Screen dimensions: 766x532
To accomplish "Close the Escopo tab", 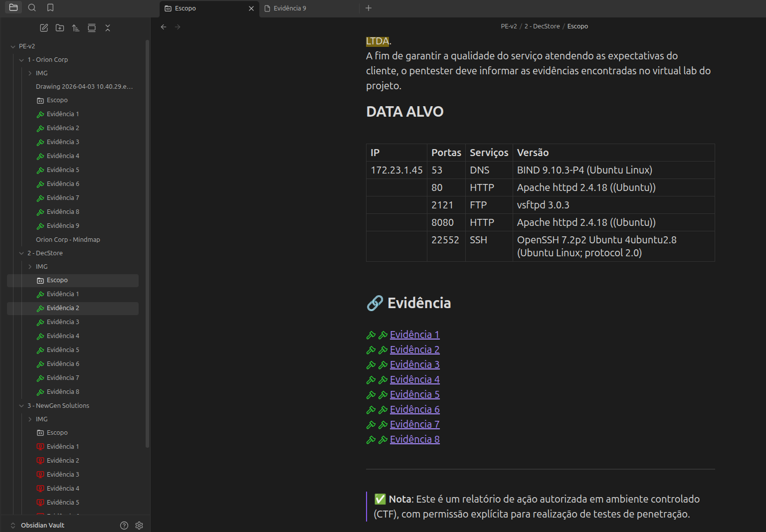I will 251,8.
